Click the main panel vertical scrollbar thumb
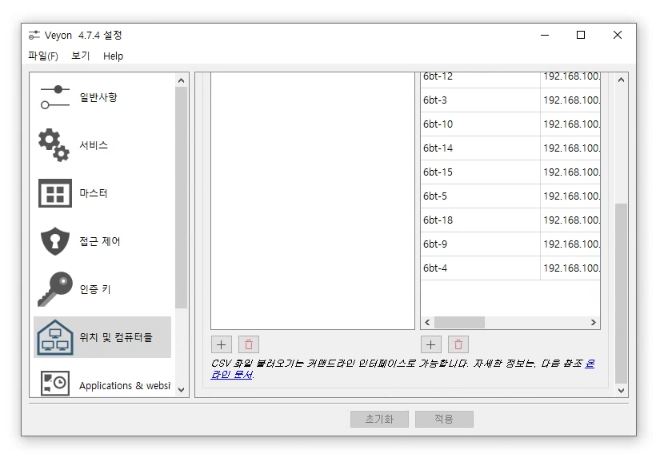 point(621,293)
